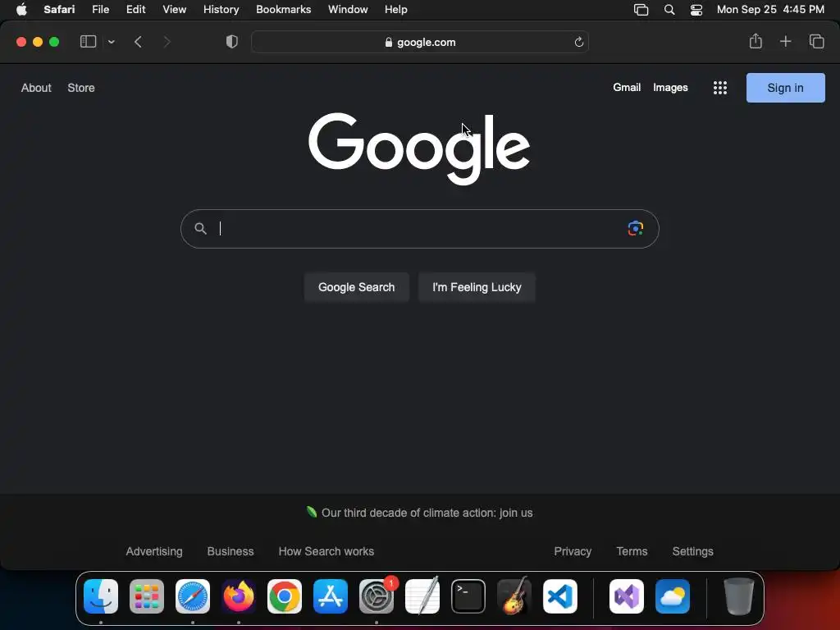Screen dimensions: 840x630
Task: Go forward with the forward arrow
Action: point(167,42)
